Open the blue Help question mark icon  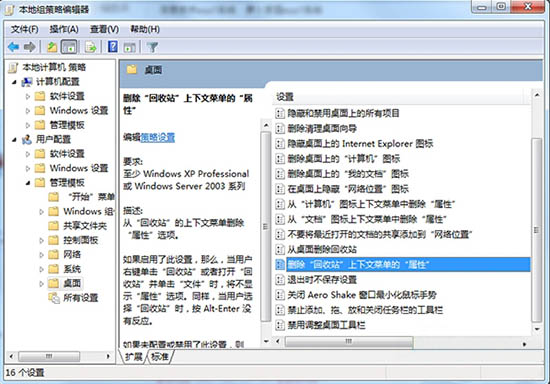click(113, 47)
